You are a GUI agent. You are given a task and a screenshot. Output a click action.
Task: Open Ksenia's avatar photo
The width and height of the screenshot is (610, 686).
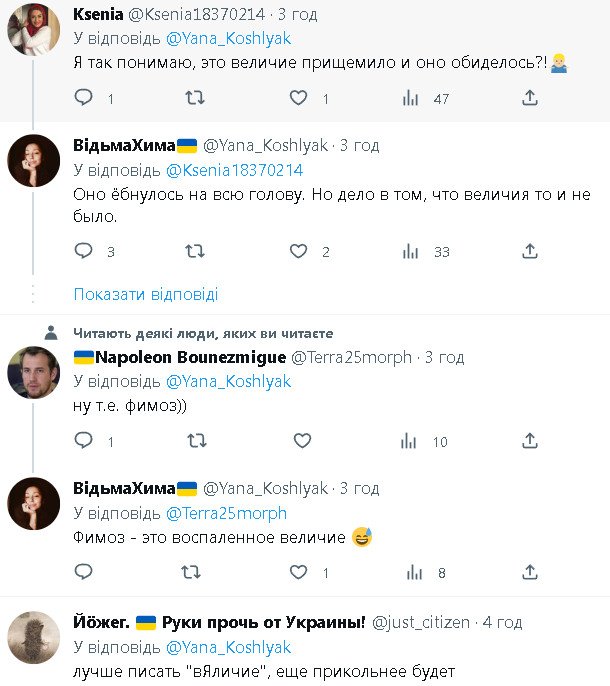tap(33, 30)
